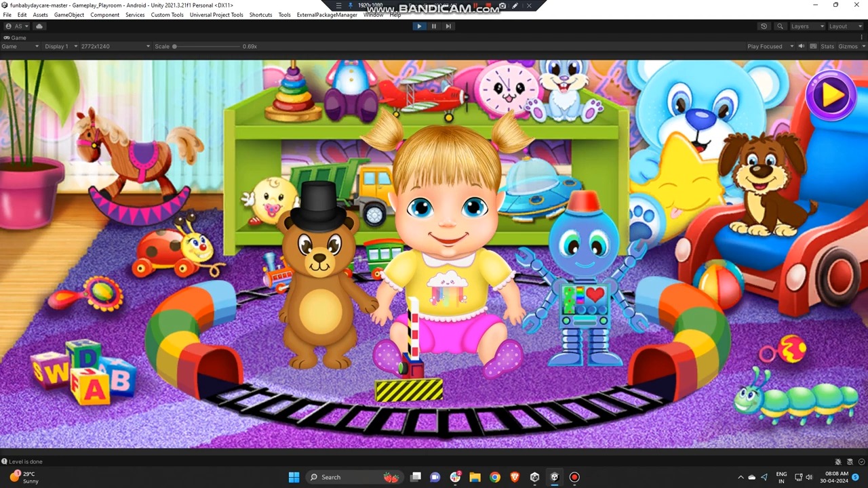Open the Layers dropdown
The width and height of the screenshot is (868, 488).
click(x=807, y=26)
